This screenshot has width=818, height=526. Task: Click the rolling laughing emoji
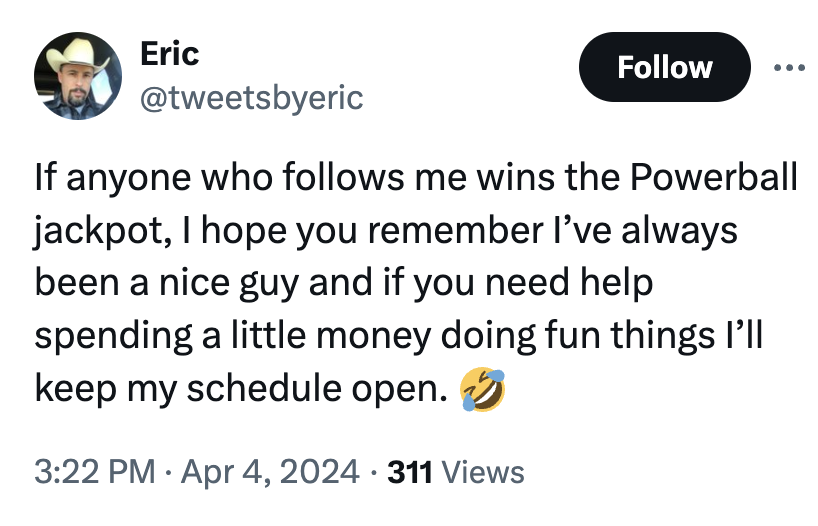point(483,388)
